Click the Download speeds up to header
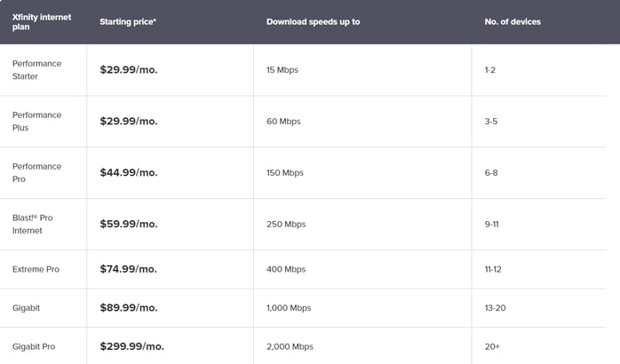 click(x=313, y=21)
